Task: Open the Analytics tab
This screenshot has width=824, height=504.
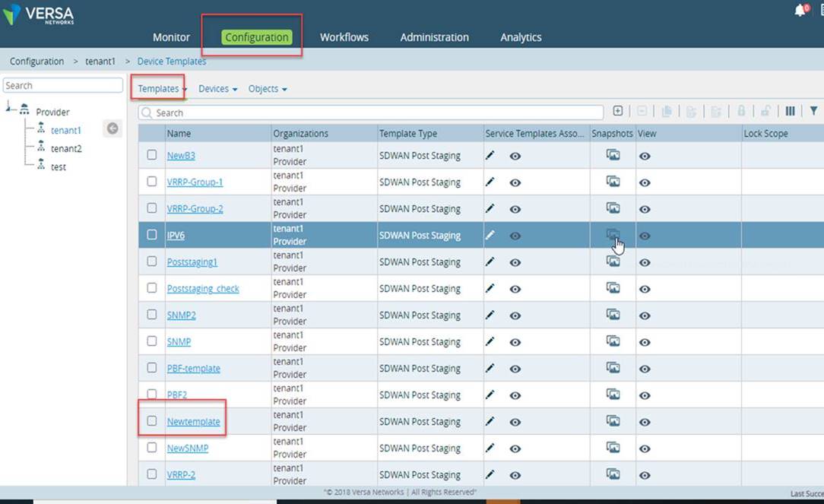Action: pyautogui.click(x=521, y=37)
